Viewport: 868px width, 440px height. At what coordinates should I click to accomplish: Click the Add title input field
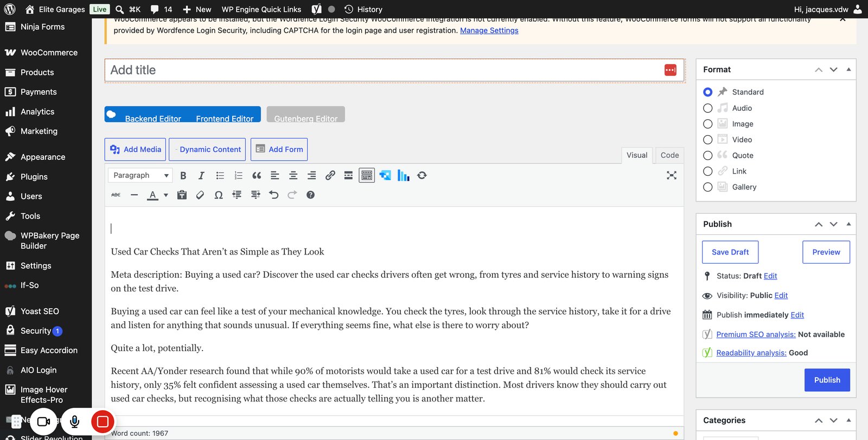(395, 70)
